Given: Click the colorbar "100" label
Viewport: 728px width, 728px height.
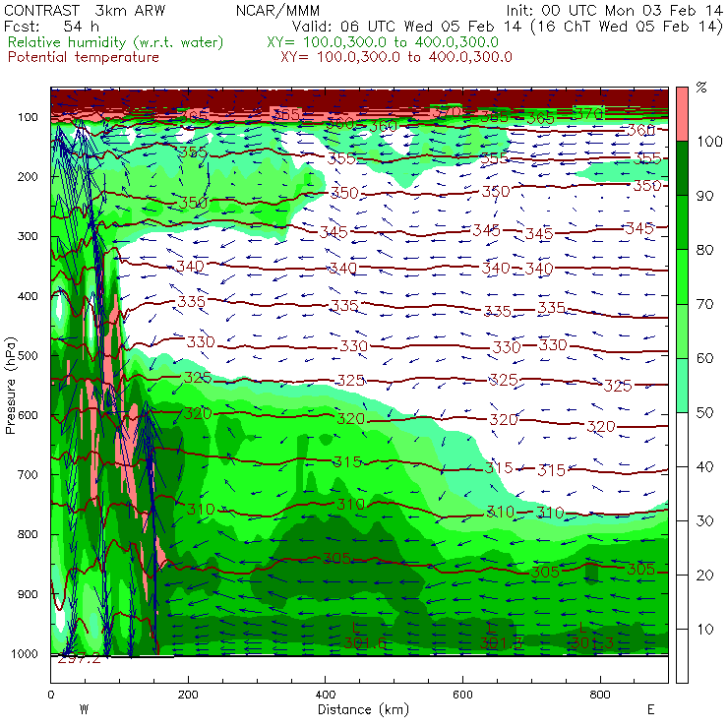Looking at the screenshot, I should tap(710, 142).
